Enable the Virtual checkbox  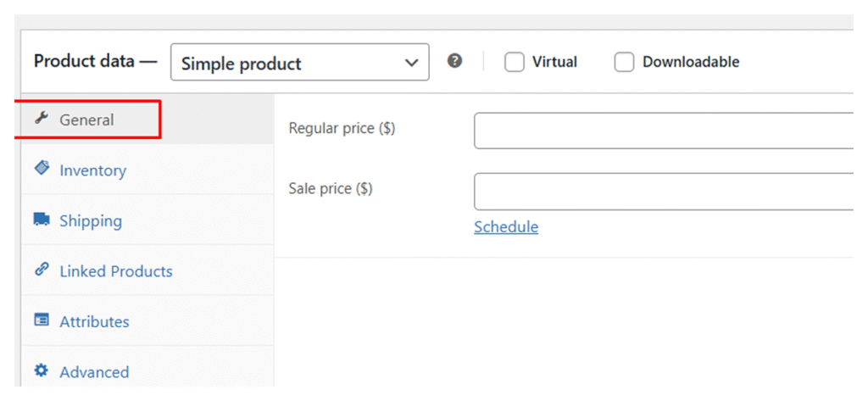[515, 63]
